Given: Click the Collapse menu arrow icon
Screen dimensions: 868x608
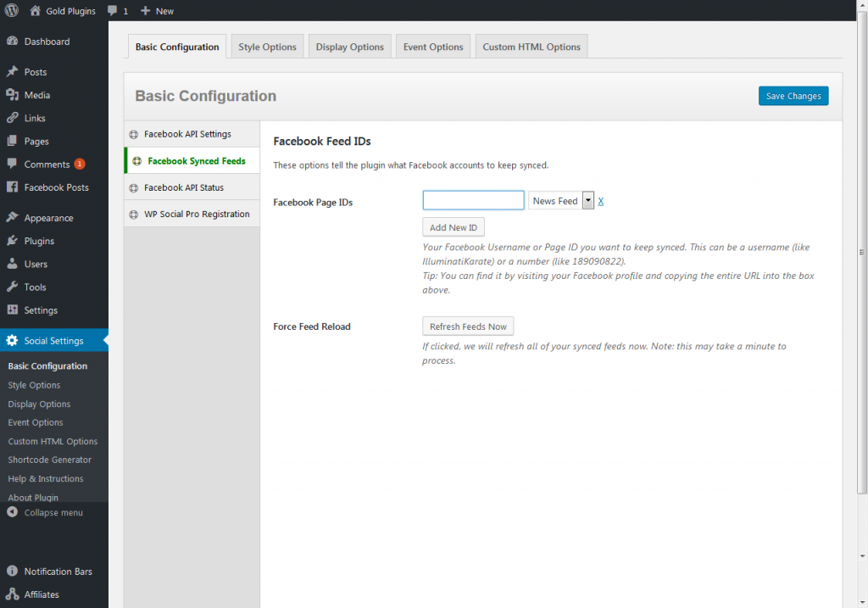Looking at the screenshot, I should click(x=12, y=512).
